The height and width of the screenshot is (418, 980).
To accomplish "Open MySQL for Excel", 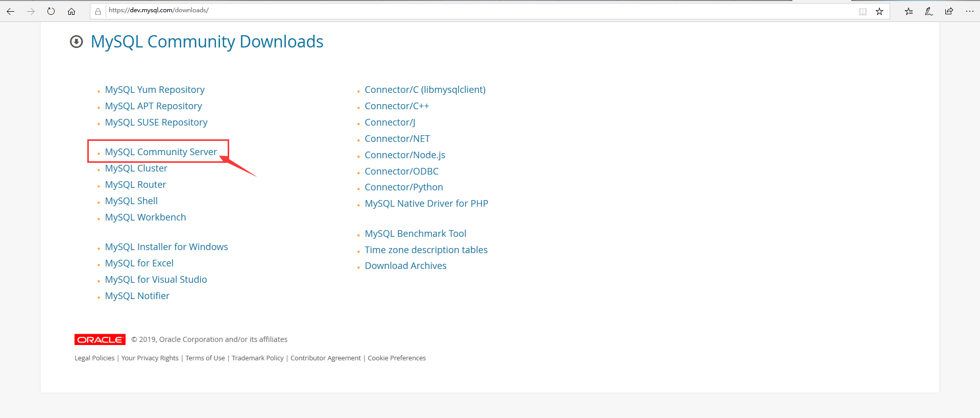I will 139,263.
